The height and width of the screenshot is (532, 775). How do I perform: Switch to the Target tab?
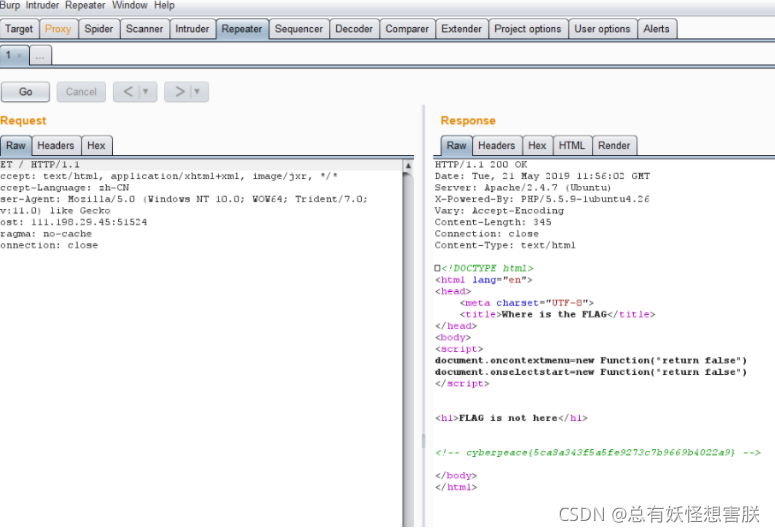coord(19,29)
